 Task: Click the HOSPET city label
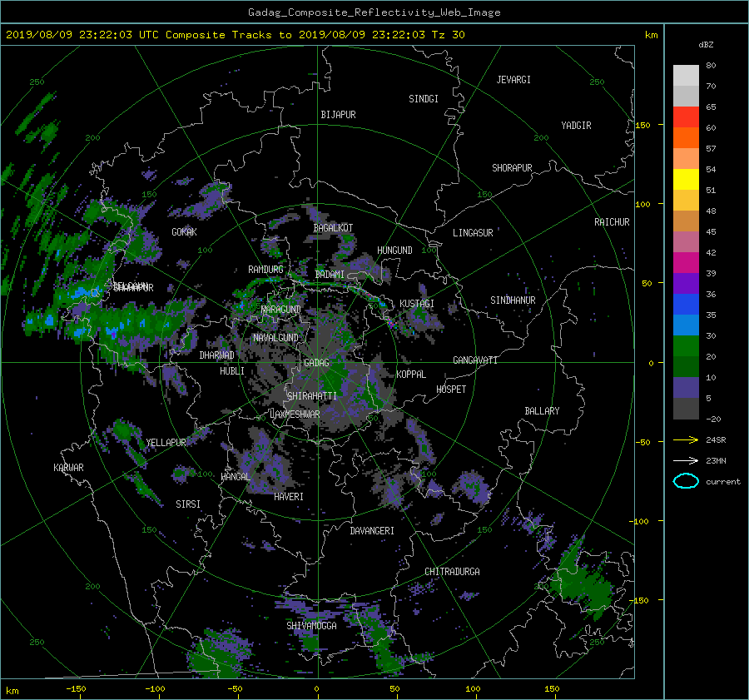coord(451,390)
